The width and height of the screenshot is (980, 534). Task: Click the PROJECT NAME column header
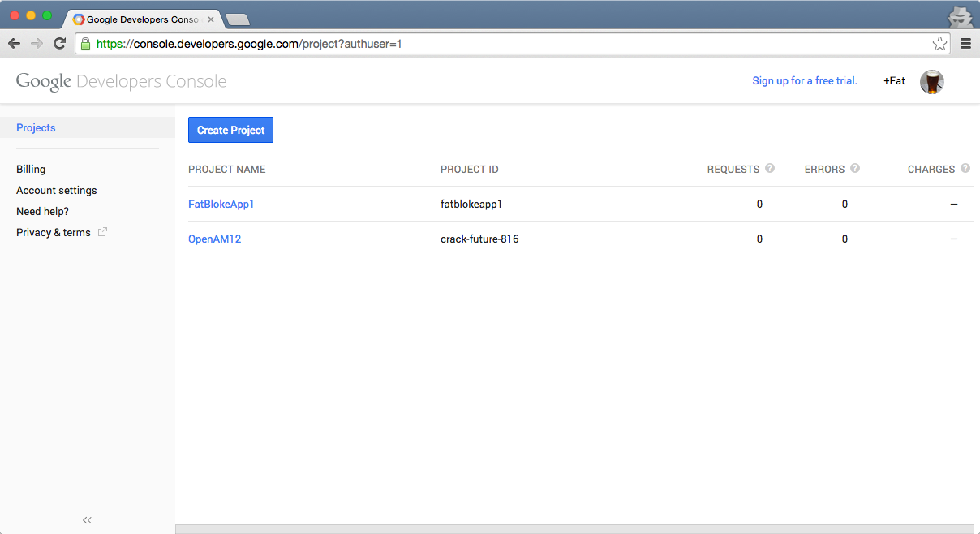tap(227, 169)
